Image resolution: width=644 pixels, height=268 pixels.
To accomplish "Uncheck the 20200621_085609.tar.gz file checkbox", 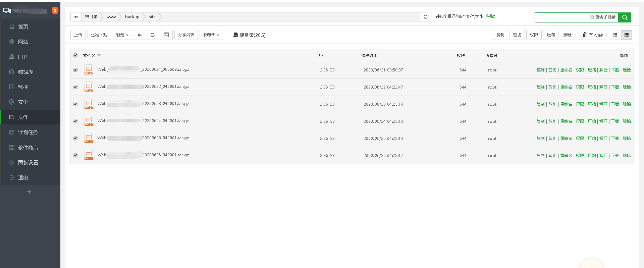I will click(x=75, y=70).
